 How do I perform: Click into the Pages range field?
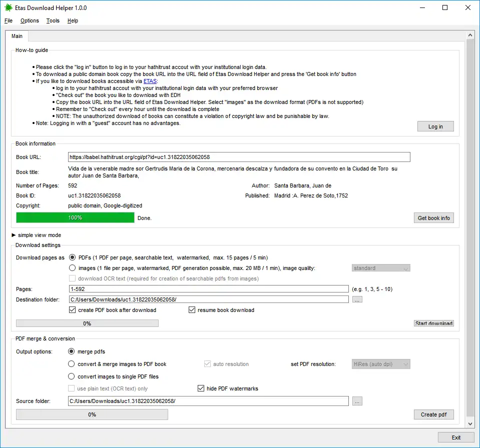pyautogui.click(x=209, y=289)
